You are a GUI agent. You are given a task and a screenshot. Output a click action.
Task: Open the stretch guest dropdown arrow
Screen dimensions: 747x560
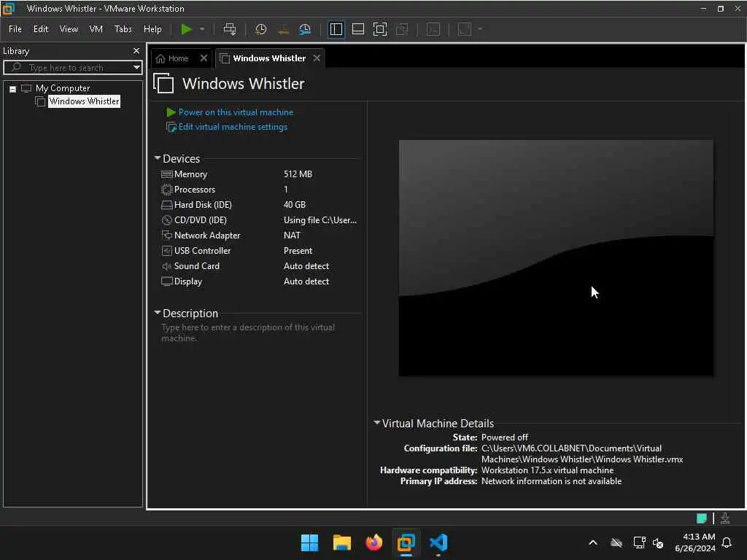point(480,29)
